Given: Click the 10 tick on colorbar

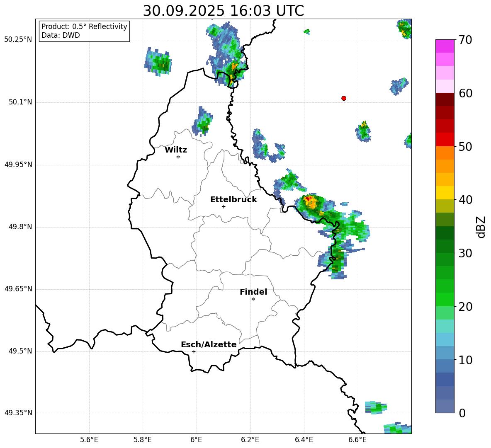Looking at the screenshot, I should (x=465, y=360).
